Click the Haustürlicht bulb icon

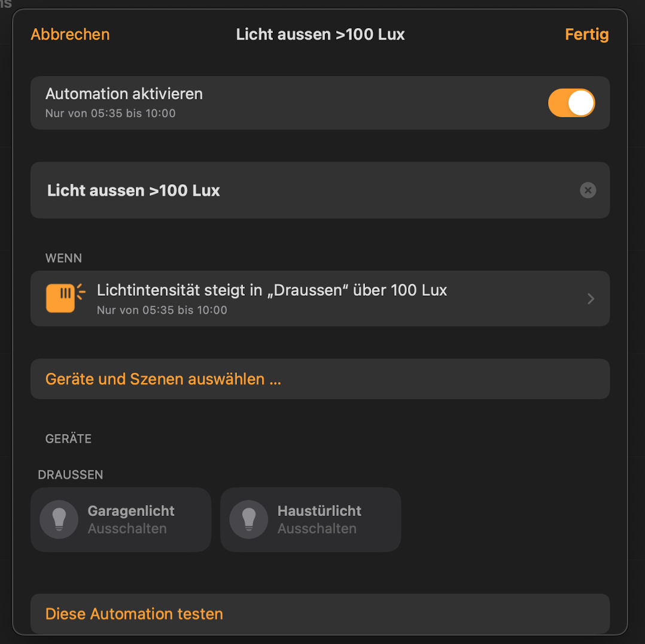point(248,520)
